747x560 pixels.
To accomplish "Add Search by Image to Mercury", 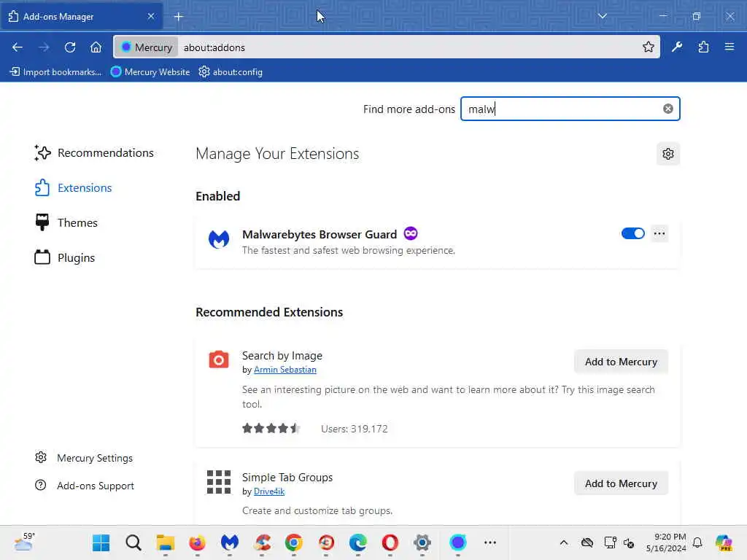I will click(x=621, y=362).
